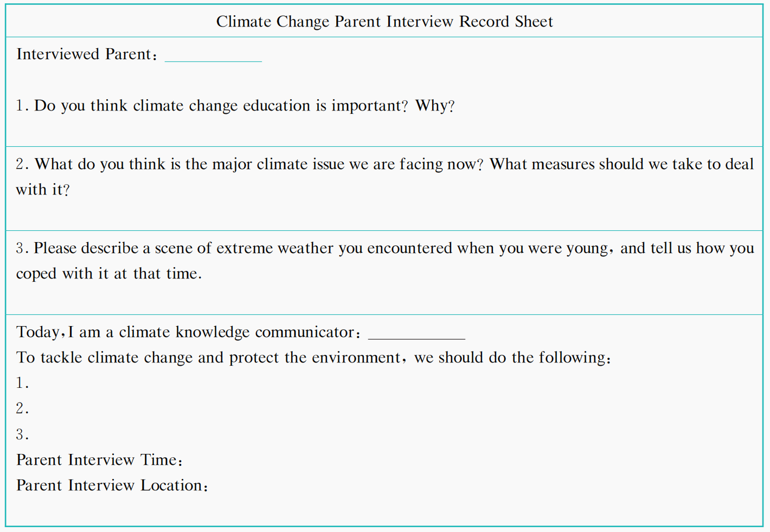Click the 'Parent Interview Time' field

(100, 460)
